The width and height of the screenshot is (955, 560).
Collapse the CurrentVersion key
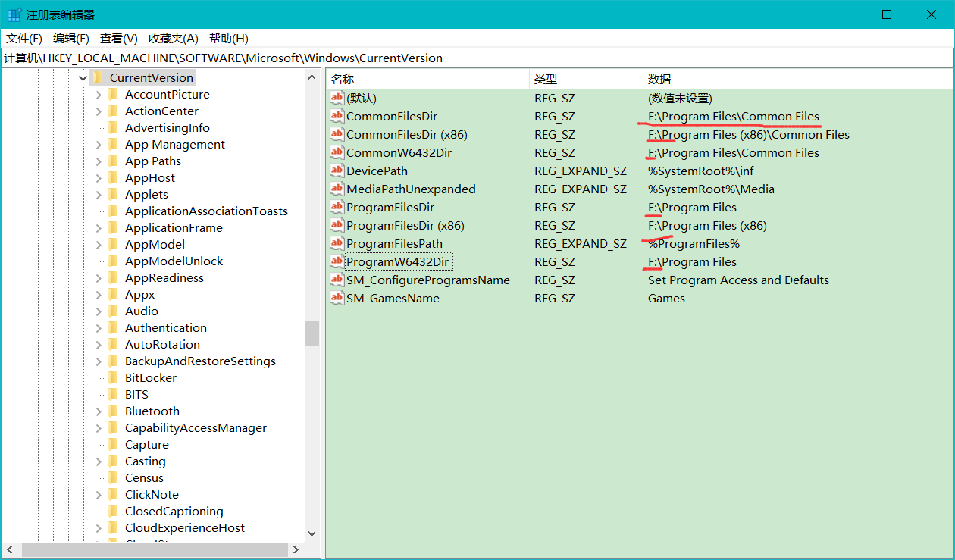pos(82,77)
